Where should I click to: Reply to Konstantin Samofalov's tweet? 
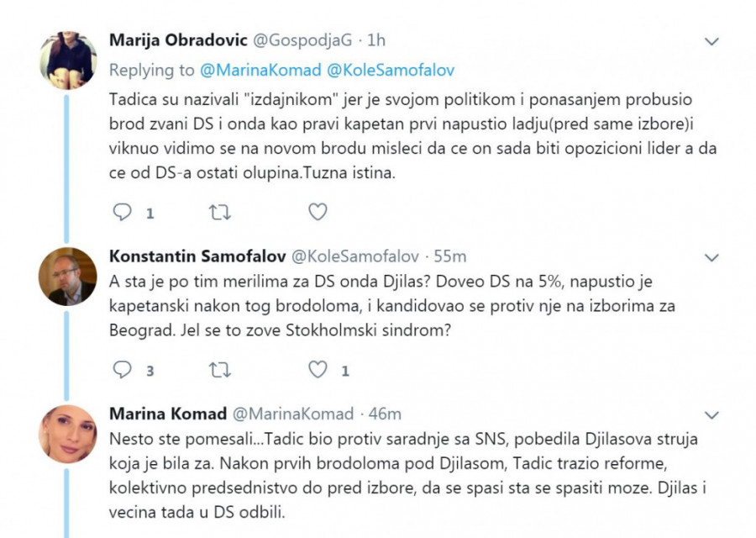pyautogui.click(x=122, y=369)
